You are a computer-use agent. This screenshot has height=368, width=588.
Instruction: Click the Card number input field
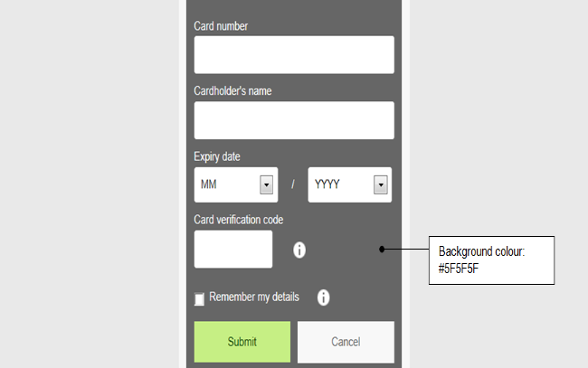294,54
